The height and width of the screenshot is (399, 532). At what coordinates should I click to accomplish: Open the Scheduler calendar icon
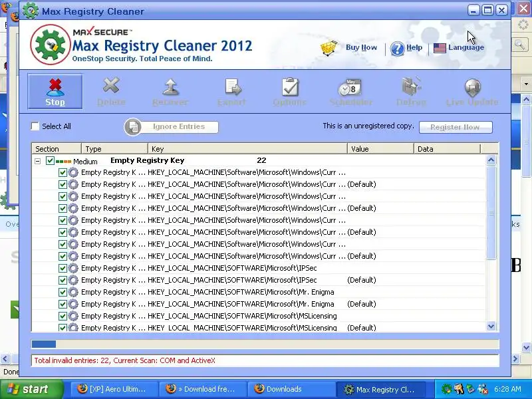coord(350,88)
